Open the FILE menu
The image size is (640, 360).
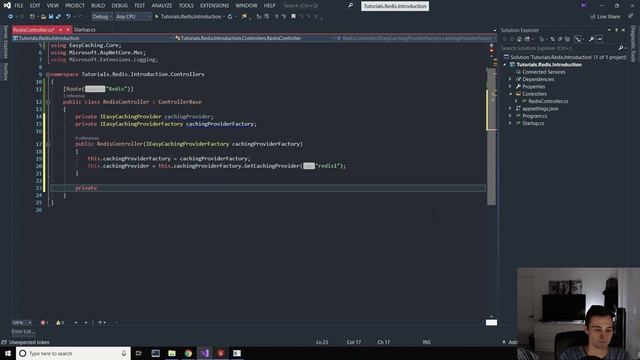coord(19,6)
